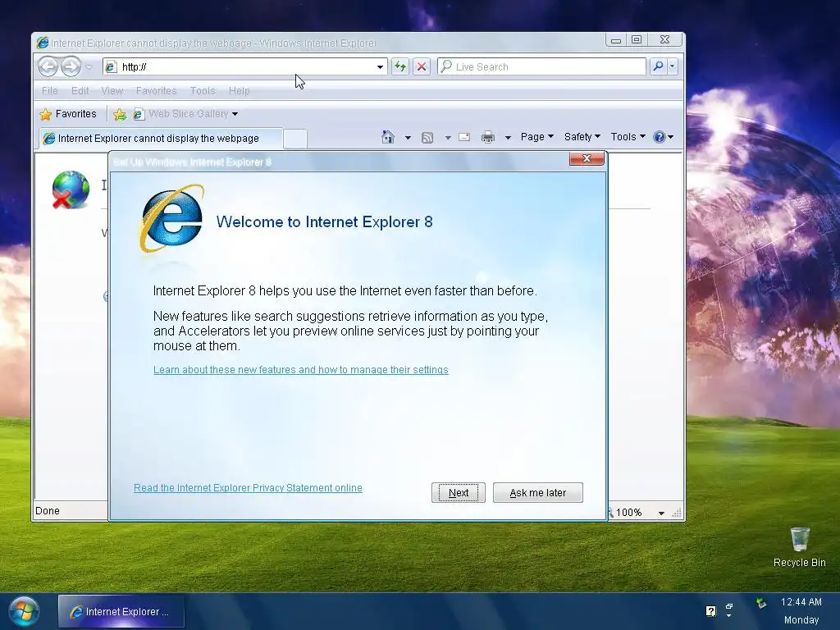Open the View menu
This screenshot has width=840, height=630.
(x=112, y=90)
